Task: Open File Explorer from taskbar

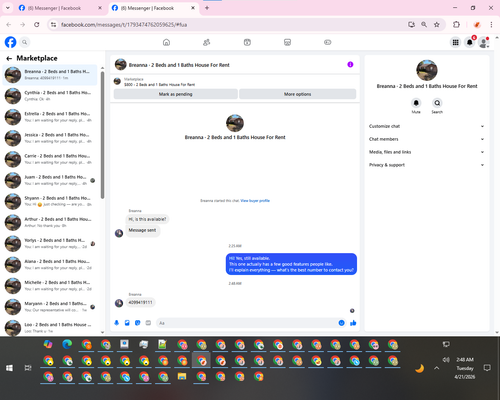Action: click(182, 377)
